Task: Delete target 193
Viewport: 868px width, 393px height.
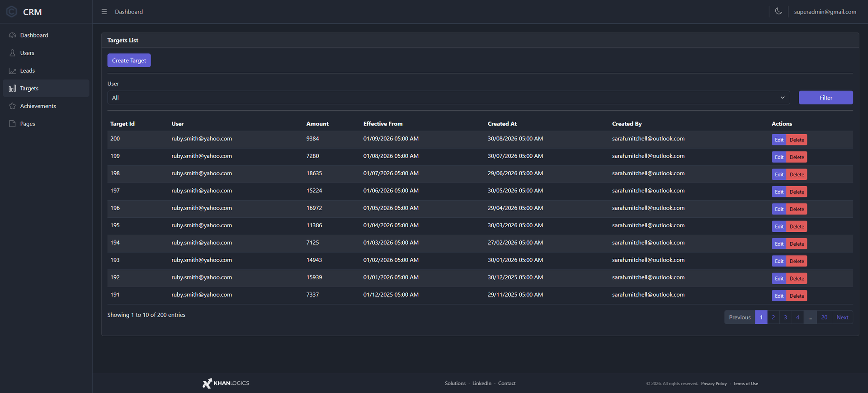Action: pyautogui.click(x=797, y=261)
